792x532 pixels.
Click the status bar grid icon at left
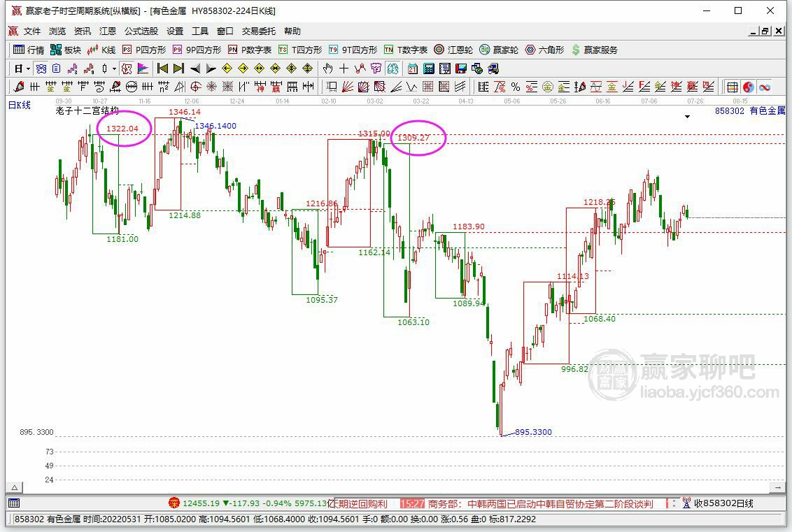pos(13,503)
